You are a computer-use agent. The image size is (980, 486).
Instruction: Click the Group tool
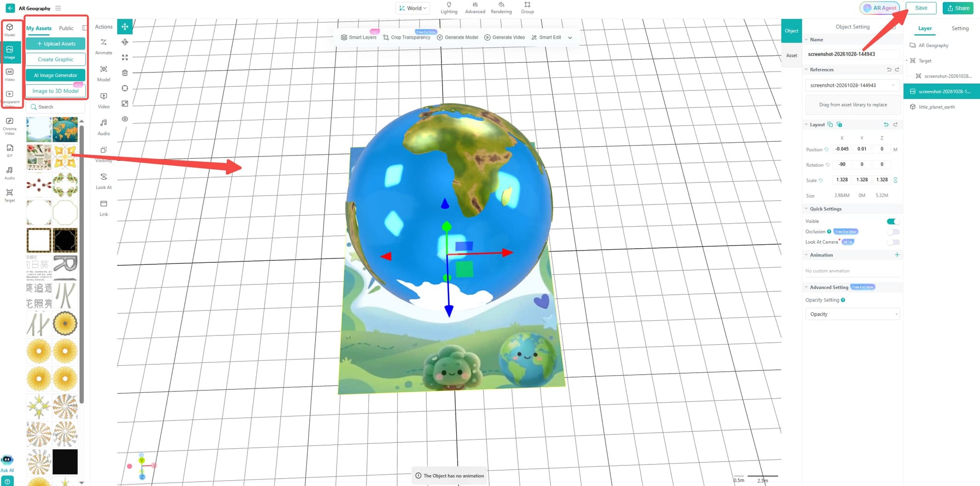pyautogui.click(x=527, y=8)
